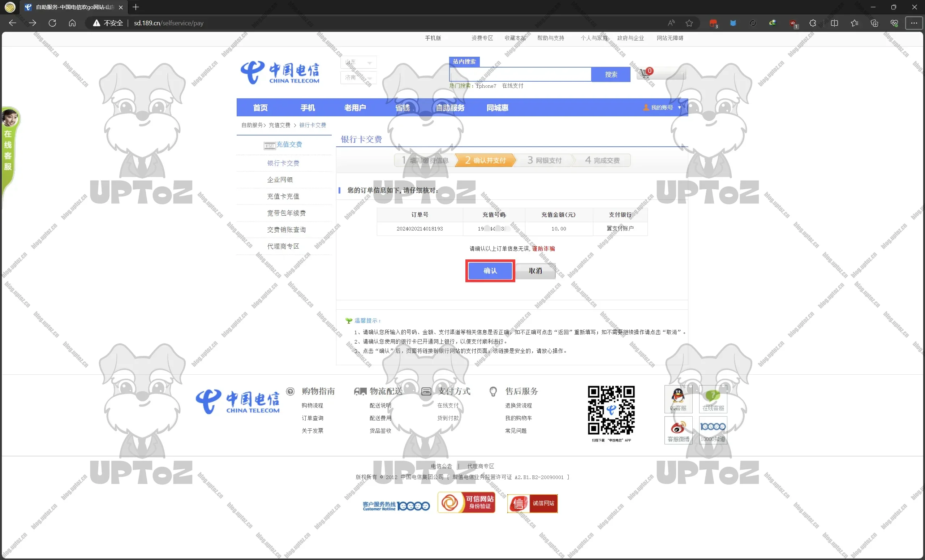
Task: Focus the 站内搜索 search input field
Action: point(520,74)
